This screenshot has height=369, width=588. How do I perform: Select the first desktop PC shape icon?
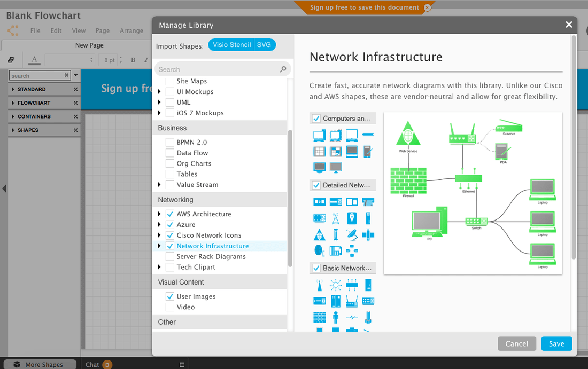tap(320, 135)
